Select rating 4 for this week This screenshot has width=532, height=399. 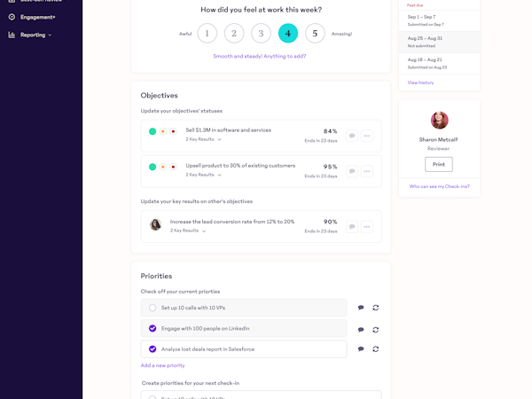point(288,34)
